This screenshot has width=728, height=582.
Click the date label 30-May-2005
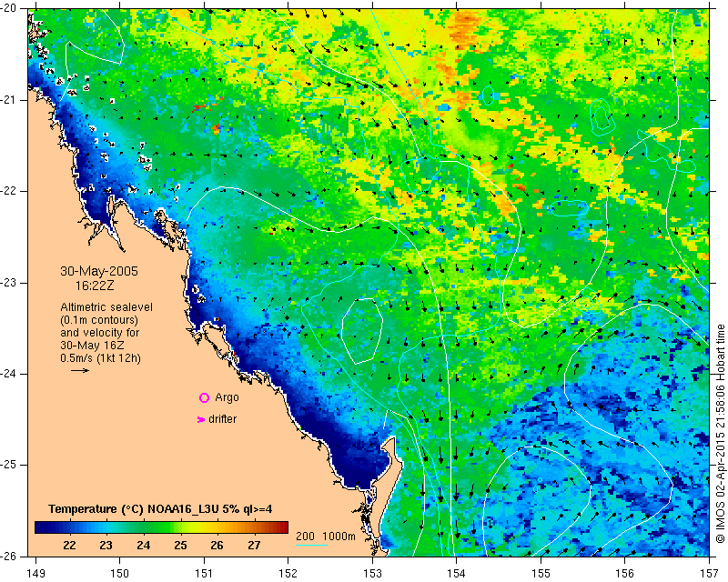coord(99,271)
